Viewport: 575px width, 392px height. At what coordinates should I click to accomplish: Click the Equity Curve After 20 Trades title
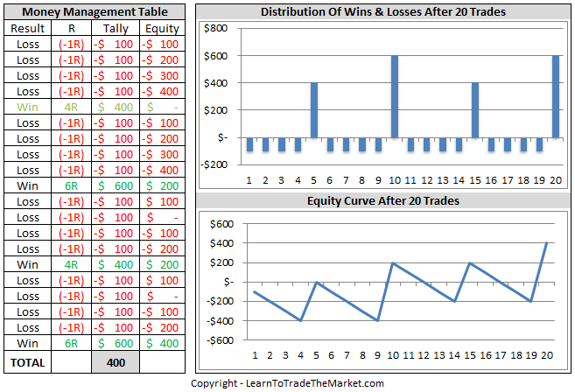point(383,201)
